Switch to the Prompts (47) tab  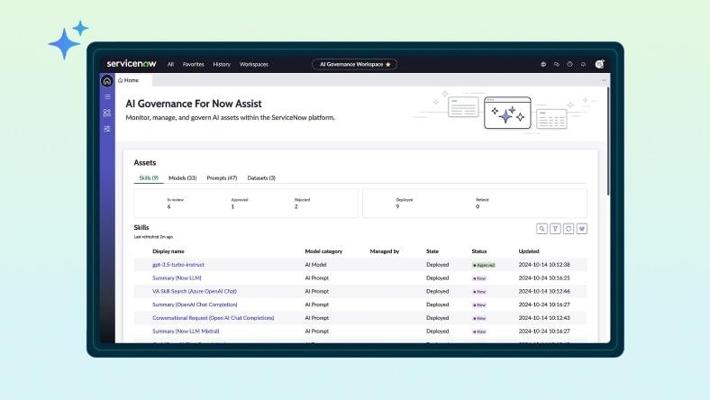click(x=222, y=178)
